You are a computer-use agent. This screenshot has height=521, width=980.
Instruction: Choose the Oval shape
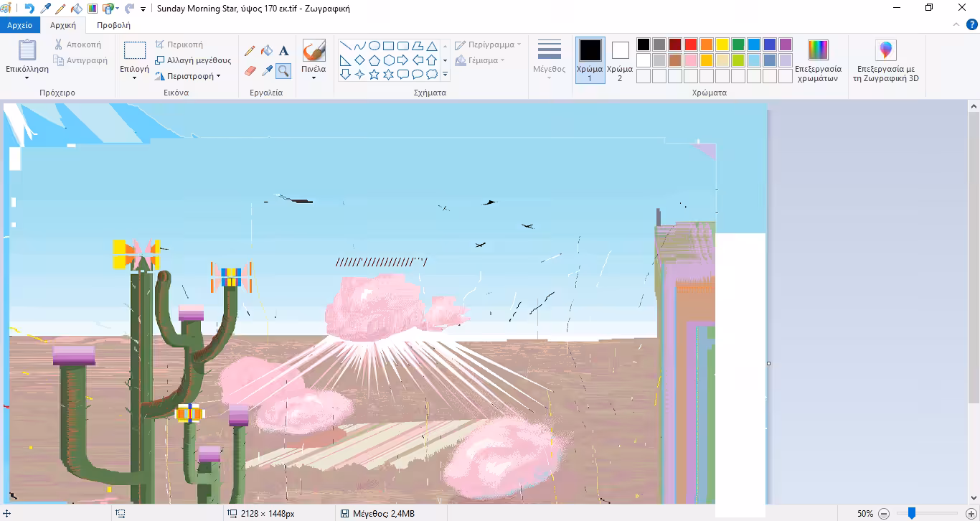coord(374,46)
